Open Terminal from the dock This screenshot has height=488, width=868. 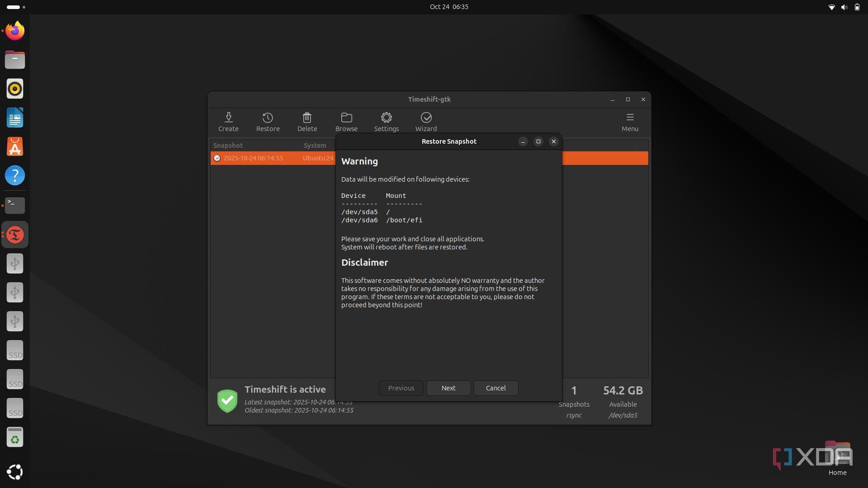(15, 205)
